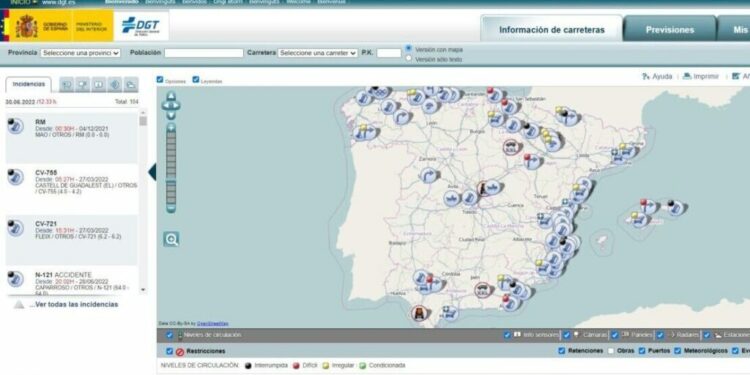Open the third icon tab beside Incidencias
Screen dimensions: 750x375
(99, 85)
